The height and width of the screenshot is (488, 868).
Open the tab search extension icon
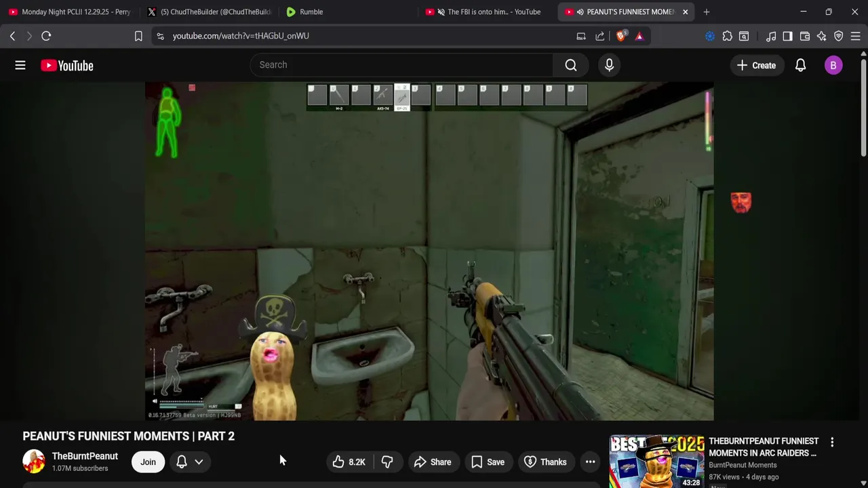[x=744, y=36]
